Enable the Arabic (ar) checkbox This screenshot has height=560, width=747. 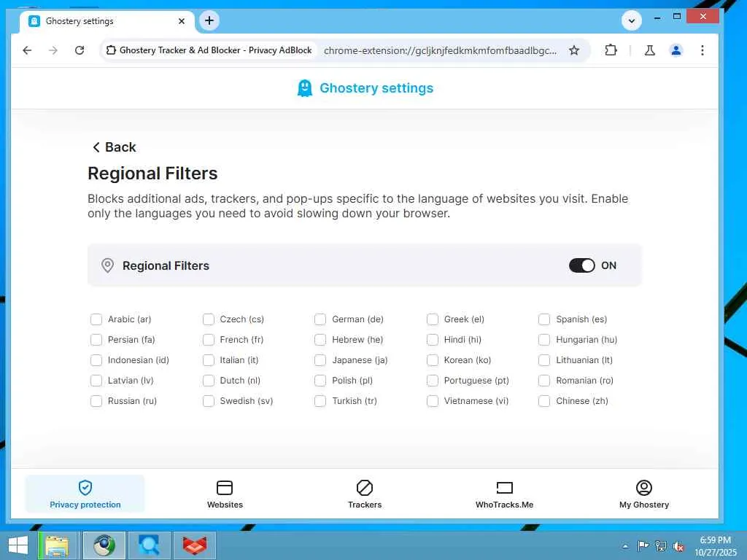96,319
